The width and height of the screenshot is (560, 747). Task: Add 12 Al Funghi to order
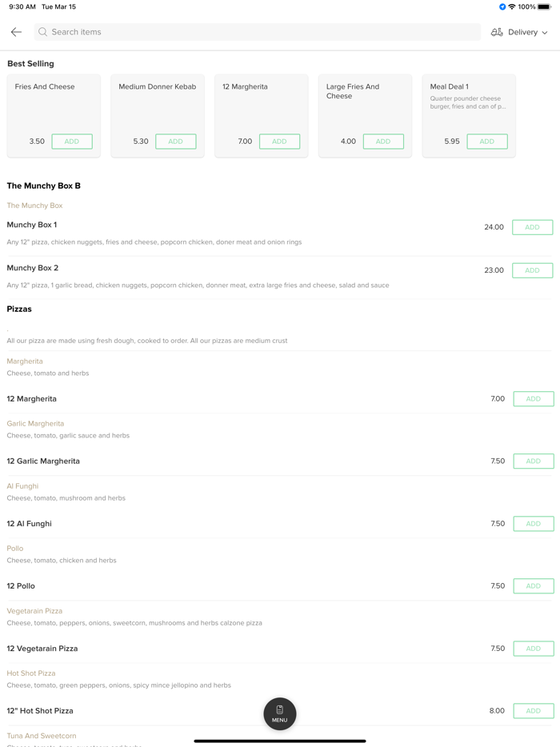pyautogui.click(x=533, y=524)
